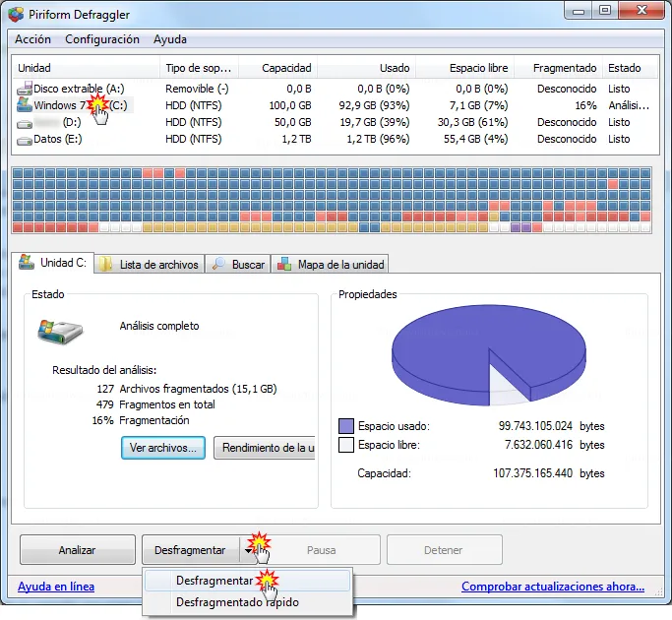This screenshot has width=672, height=620.
Task: Click the '19,7 GB (39%)' used cell
Action: click(375, 122)
